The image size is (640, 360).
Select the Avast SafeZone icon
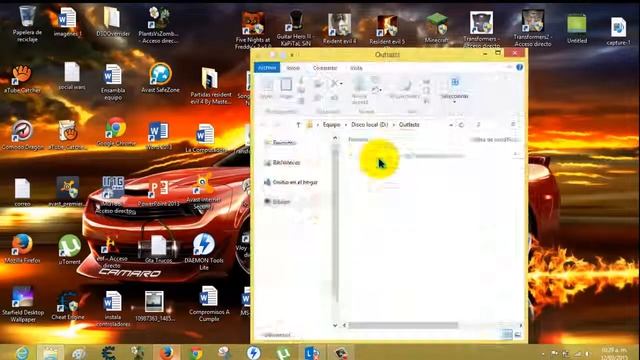click(160, 78)
